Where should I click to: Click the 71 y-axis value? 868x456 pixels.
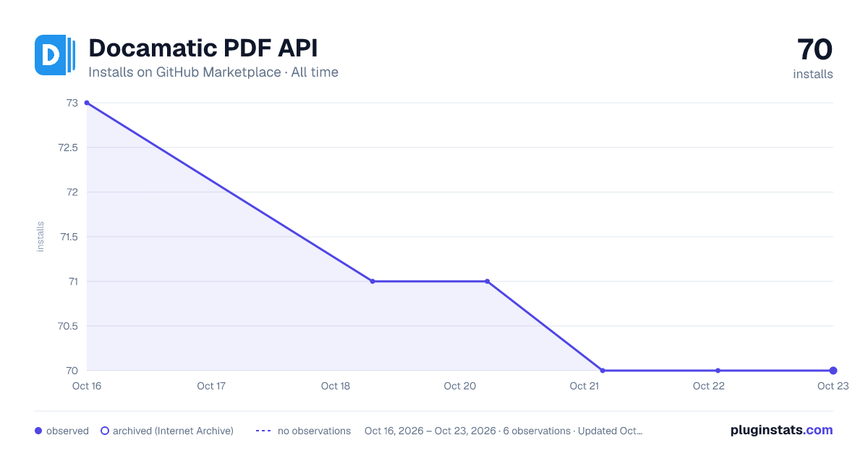tap(73, 282)
